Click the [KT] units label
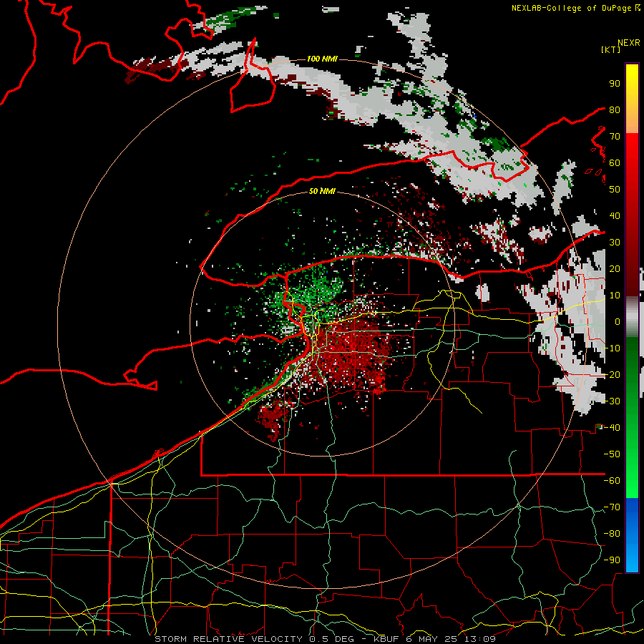The image size is (644, 644). click(x=611, y=49)
